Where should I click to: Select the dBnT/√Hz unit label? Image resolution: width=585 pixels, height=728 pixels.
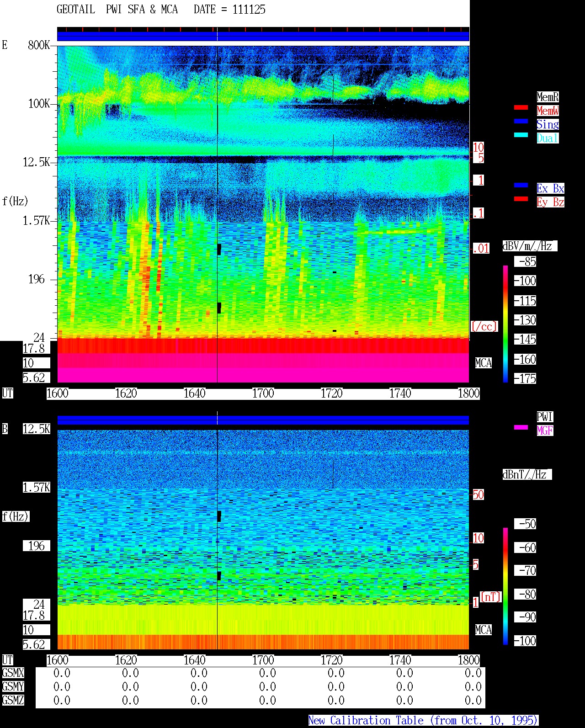(527, 474)
